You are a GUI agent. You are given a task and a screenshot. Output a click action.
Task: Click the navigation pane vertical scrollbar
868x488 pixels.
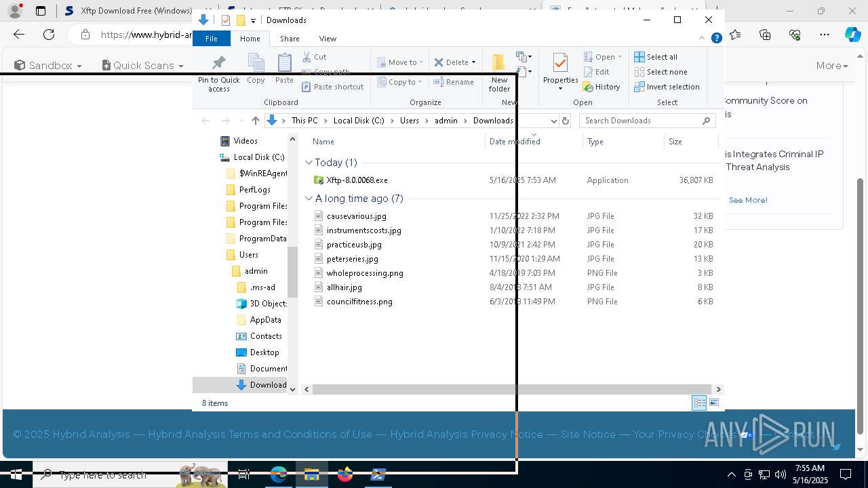293,271
